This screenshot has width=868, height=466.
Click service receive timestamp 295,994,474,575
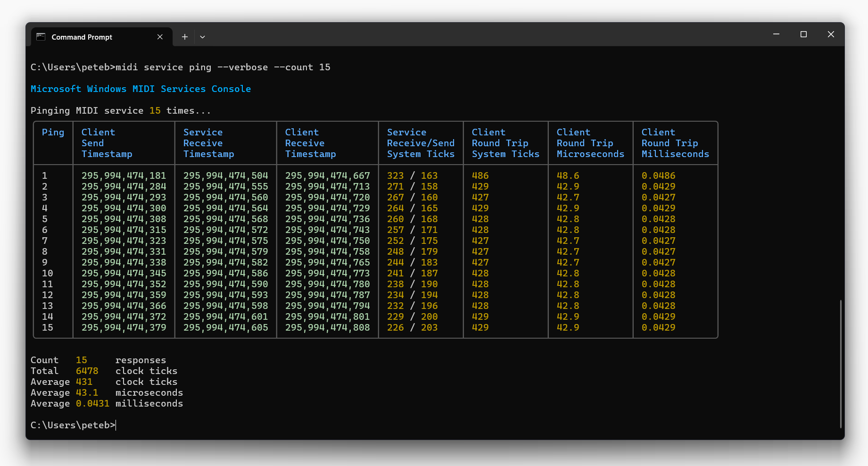coord(226,241)
